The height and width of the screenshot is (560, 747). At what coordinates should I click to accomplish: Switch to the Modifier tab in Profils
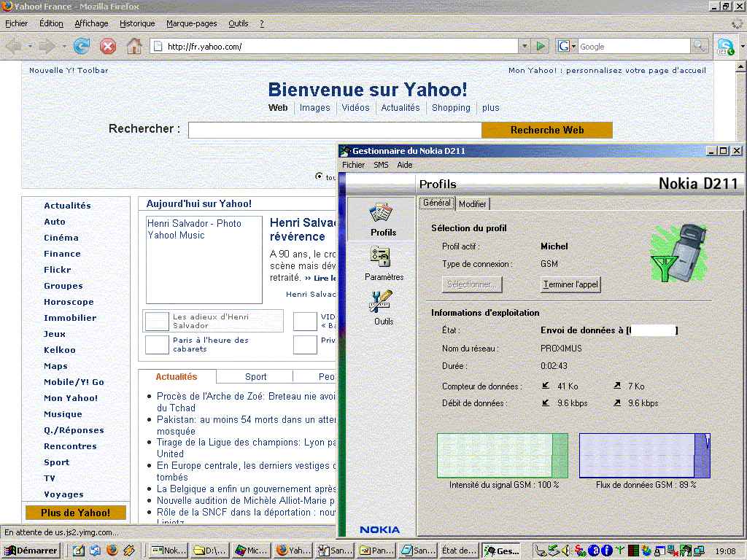pos(472,204)
